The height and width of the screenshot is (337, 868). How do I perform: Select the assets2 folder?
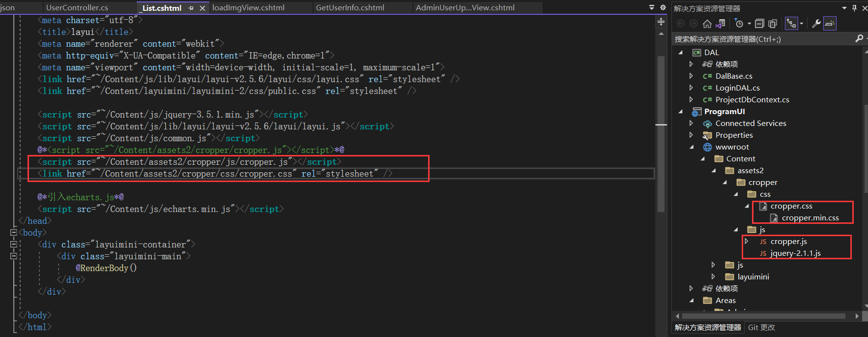[x=751, y=170]
